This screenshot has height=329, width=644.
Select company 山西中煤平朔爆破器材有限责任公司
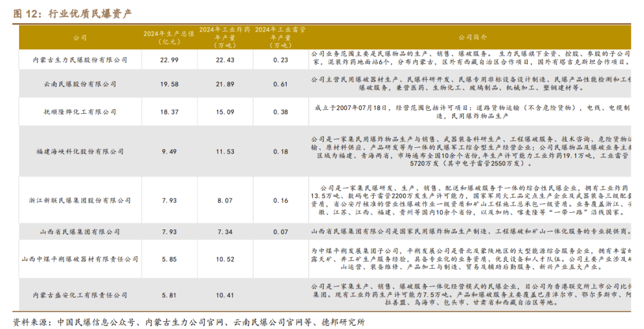click(80, 259)
